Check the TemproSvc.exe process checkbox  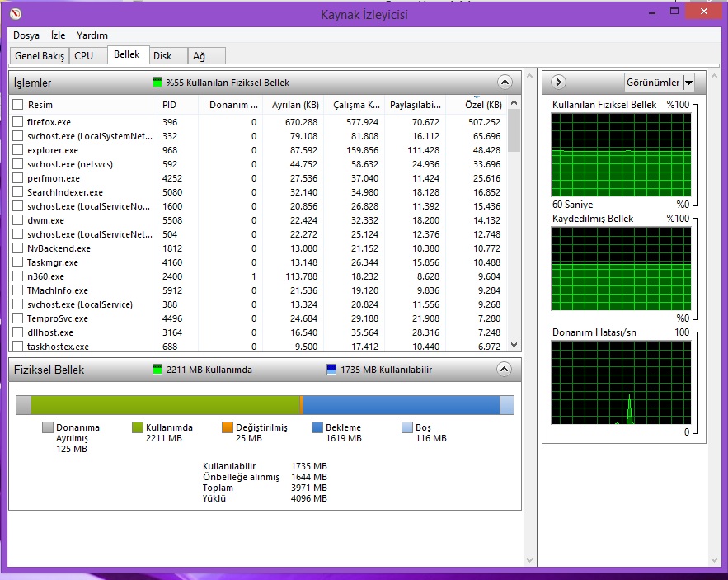click(x=17, y=318)
